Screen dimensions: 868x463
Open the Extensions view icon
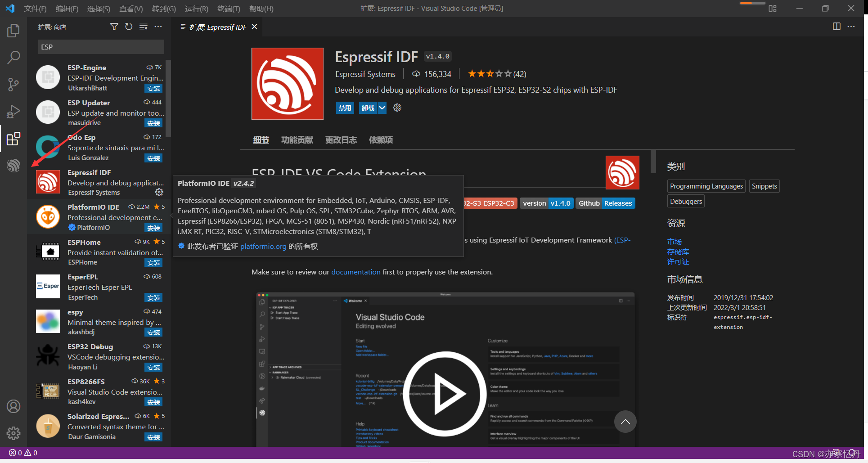pyautogui.click(x=13, y=139)
